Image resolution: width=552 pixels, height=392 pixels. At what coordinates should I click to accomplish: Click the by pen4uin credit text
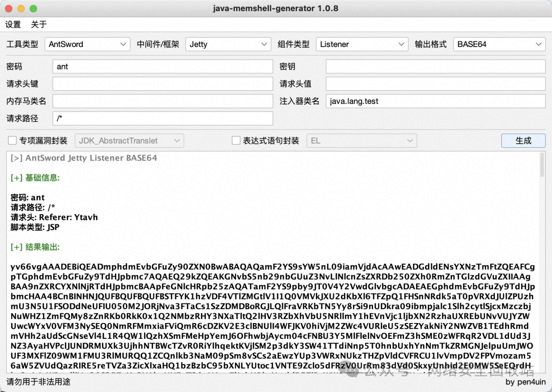click(x=525, y=382)
